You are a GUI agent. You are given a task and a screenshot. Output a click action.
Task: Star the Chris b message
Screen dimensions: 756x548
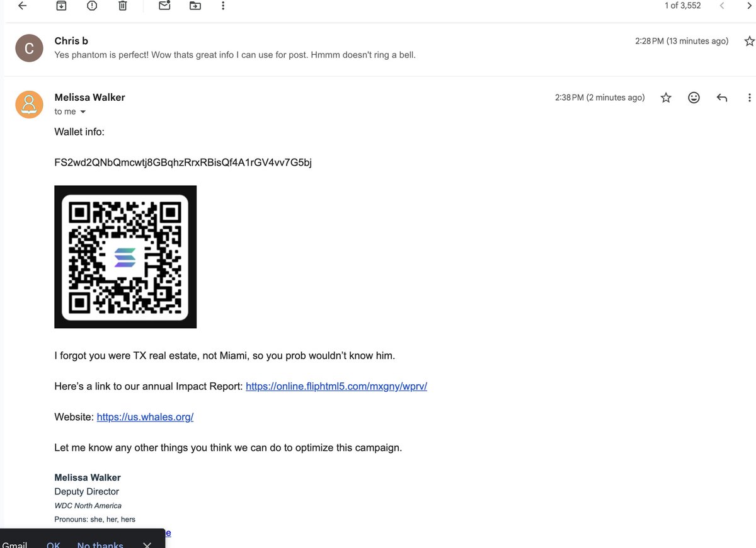tap(749, 41)
